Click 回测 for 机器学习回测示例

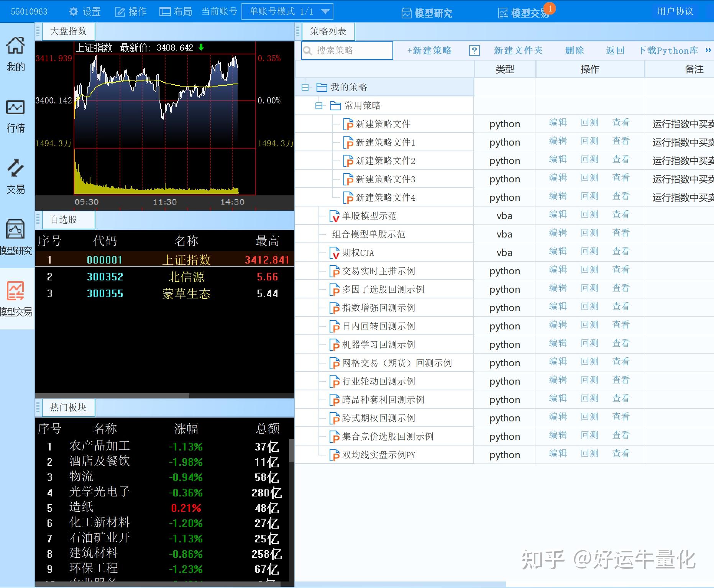pyautogui.click(x=589, y=343)
